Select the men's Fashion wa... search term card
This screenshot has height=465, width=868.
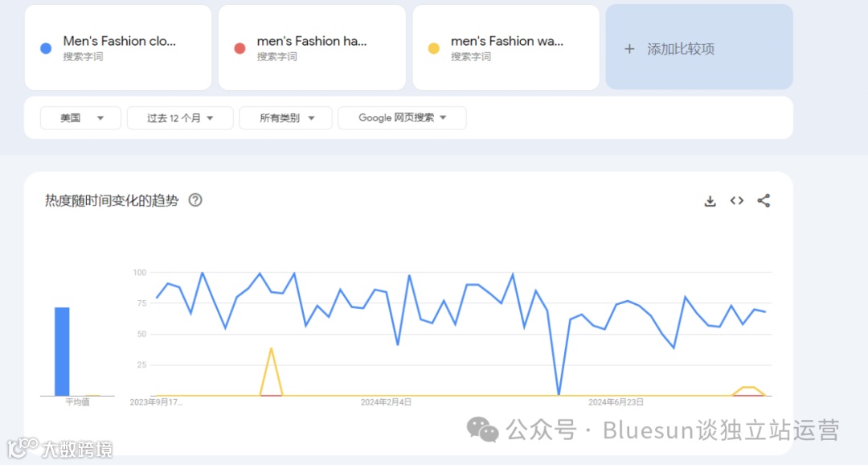click(x=506, y=47)
